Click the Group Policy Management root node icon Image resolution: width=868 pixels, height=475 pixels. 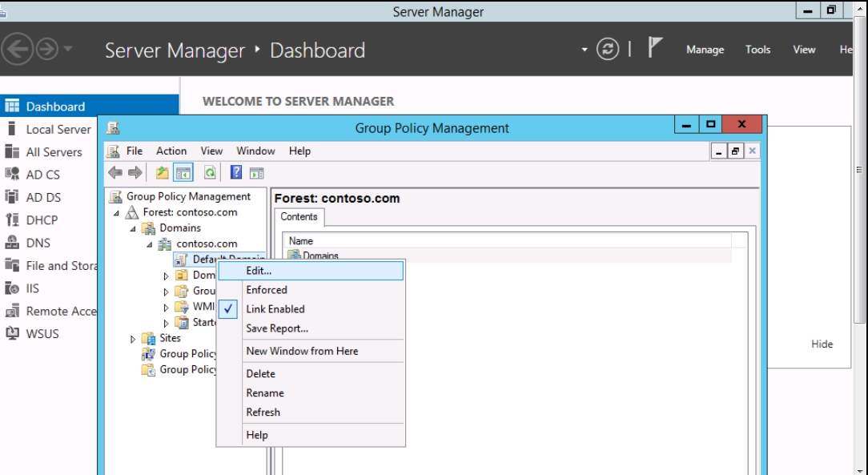point(115,196)
